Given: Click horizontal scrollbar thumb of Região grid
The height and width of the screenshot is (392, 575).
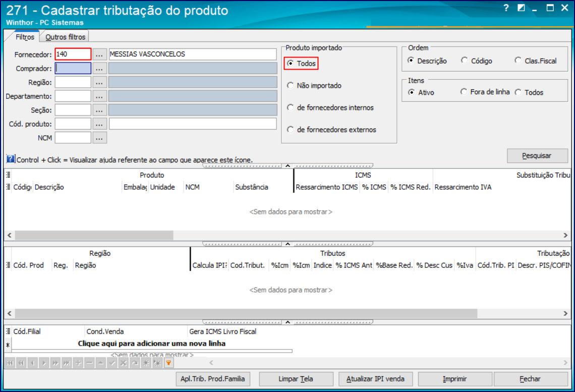Looking at the screenshot, I should click(x=246, y=313).
